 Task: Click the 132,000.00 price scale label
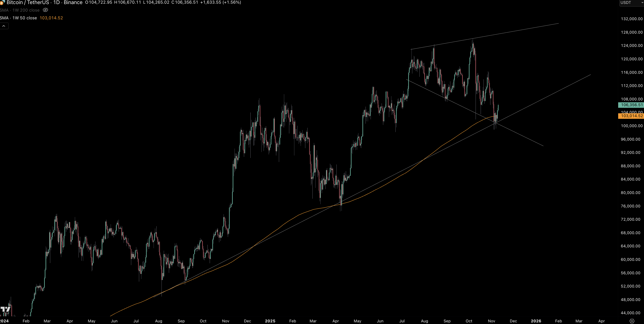[x=632, y=19]
